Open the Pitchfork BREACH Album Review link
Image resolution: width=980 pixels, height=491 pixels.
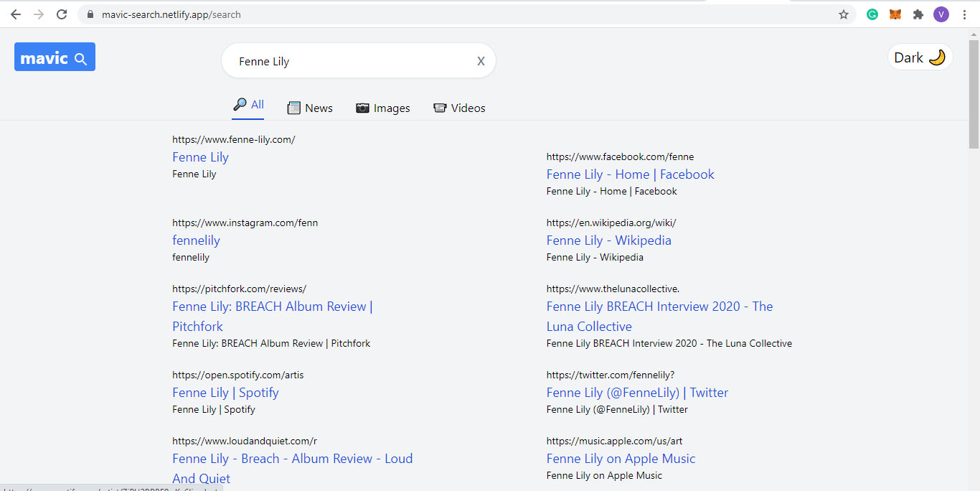point(273,317)
